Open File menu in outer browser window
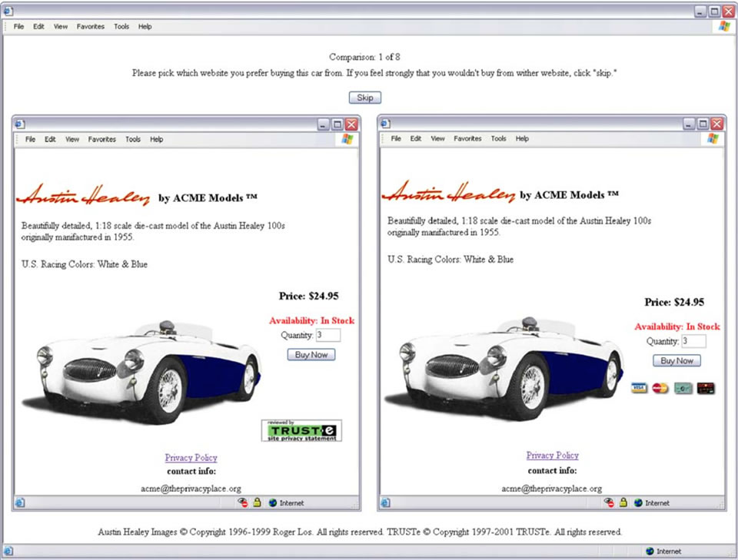The height and width of the screenshot is (560, 738). [18, 26]
